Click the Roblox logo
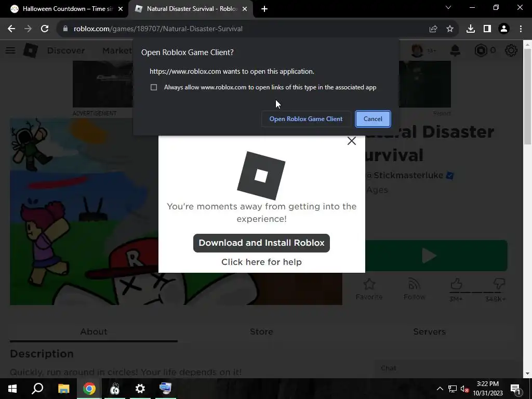This screenshot has height=399, width=532. (x=31, y=50)
